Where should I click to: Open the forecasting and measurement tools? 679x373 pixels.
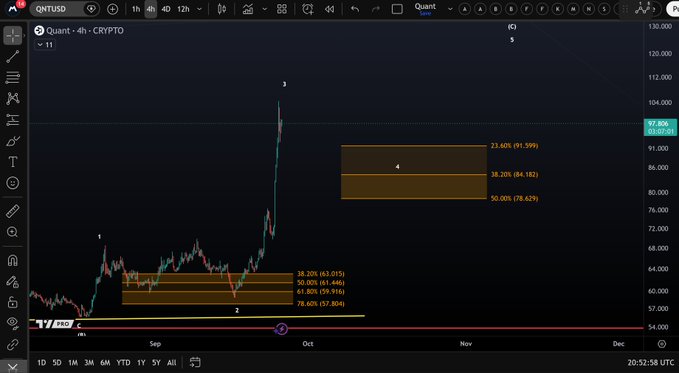pos(13,120)
